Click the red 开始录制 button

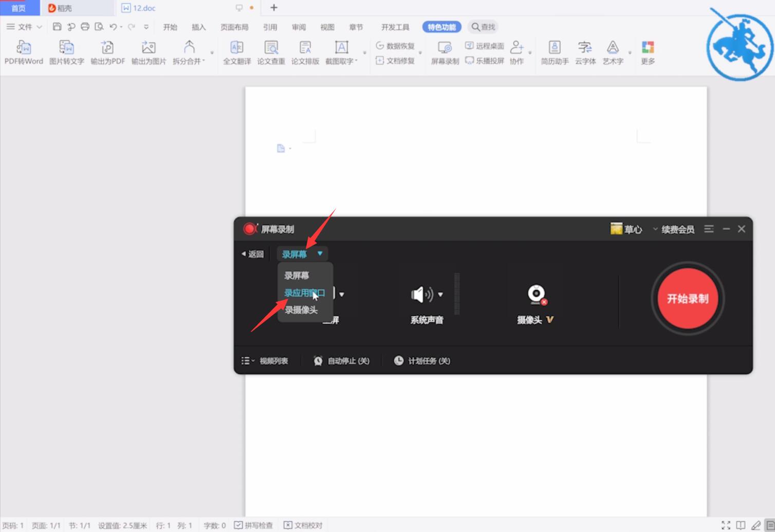point(688,299)
